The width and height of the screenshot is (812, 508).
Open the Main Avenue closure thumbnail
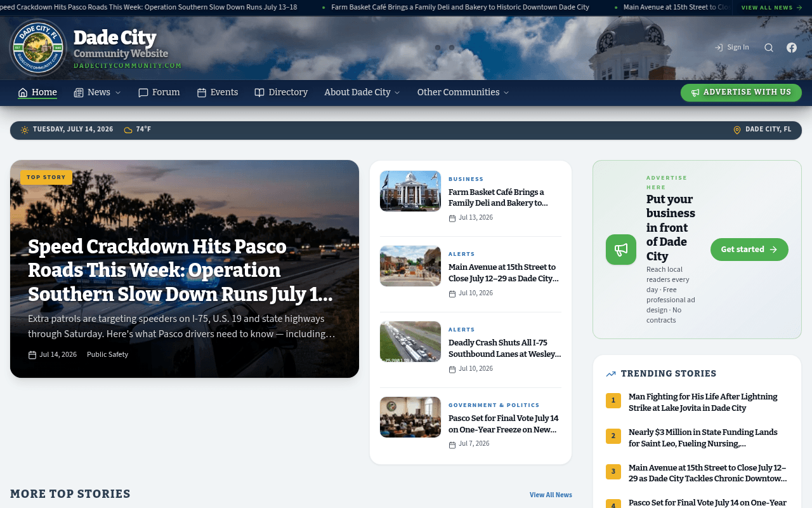(x=410, y=266)
